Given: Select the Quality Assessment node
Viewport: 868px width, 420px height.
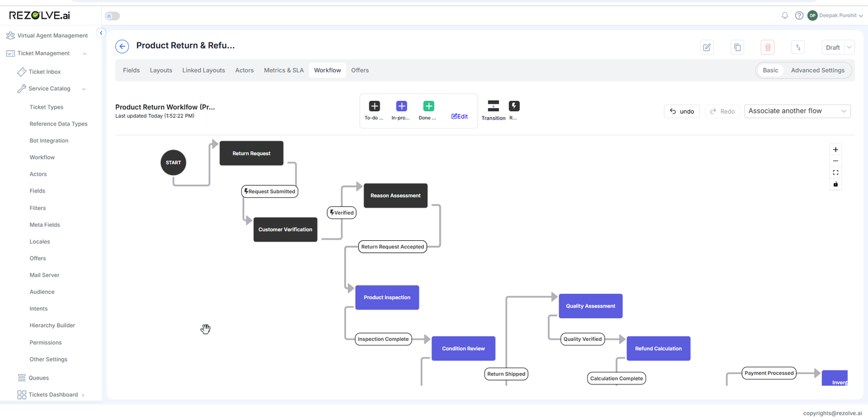Looking at the screenshot, I should (591, 306).
